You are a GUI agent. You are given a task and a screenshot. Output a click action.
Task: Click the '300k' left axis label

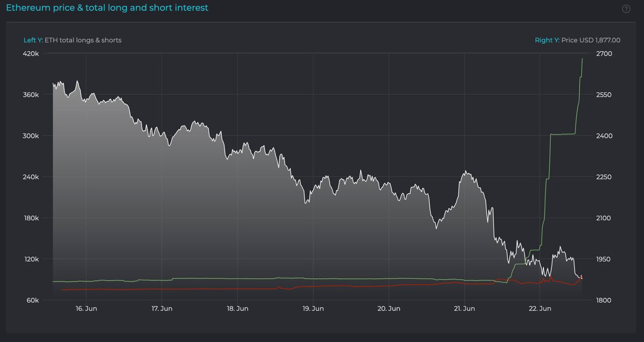click(x=31, y=136)
